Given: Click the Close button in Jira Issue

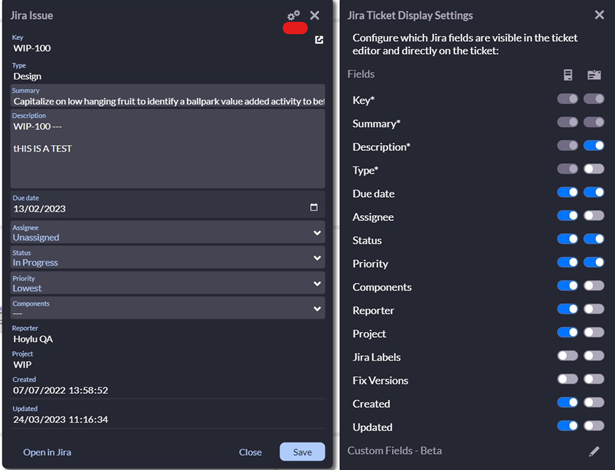Looking at the screenshot, I should 250,452.
